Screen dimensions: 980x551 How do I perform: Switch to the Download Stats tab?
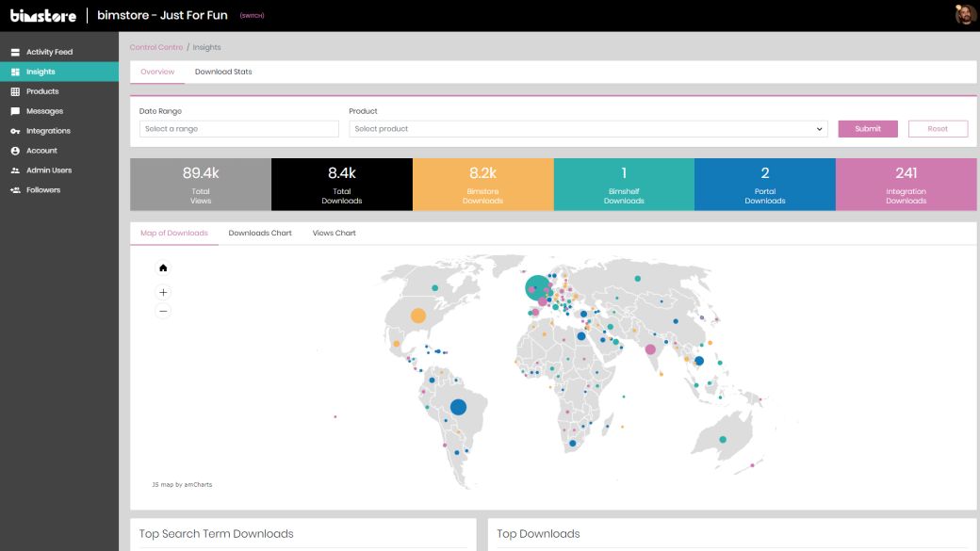click(x=223, y=72)
